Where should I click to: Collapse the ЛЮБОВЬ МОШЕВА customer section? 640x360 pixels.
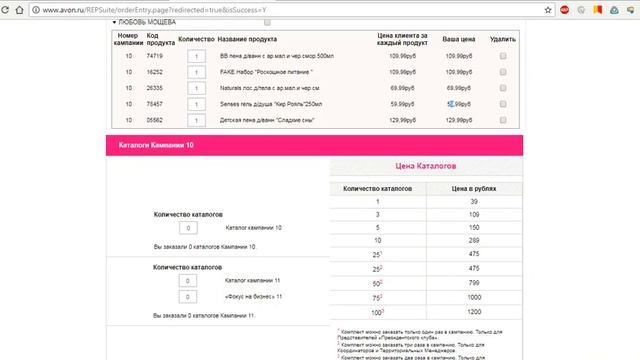(x=114, y=22)
